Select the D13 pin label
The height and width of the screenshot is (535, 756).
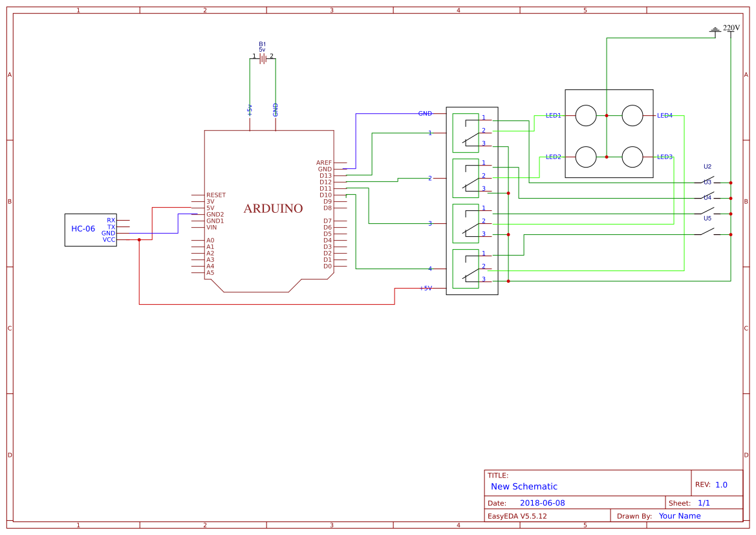pyautogui.click(x=326, y=175)
